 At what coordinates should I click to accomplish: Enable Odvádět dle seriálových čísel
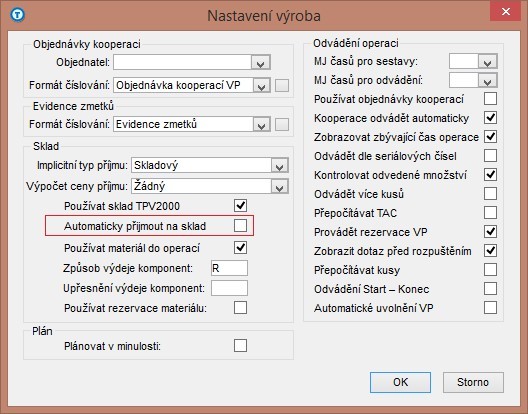tap(490, 156)
